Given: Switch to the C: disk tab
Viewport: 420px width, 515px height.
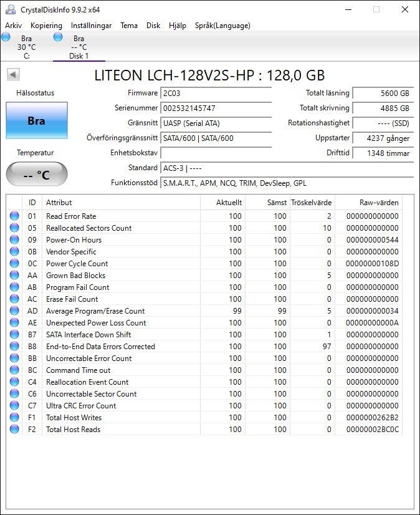Looking at the screenshot, I should click(x=26, y=47).
